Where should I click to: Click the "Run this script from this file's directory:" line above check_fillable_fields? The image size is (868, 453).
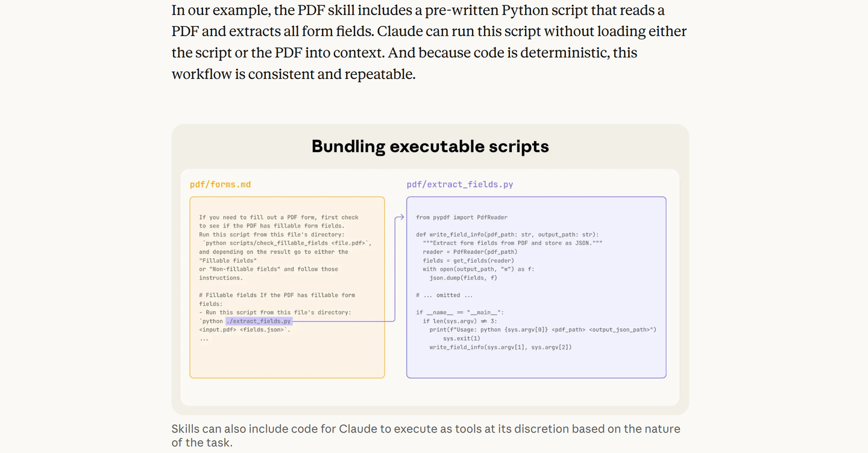click(x=272, y=235)
